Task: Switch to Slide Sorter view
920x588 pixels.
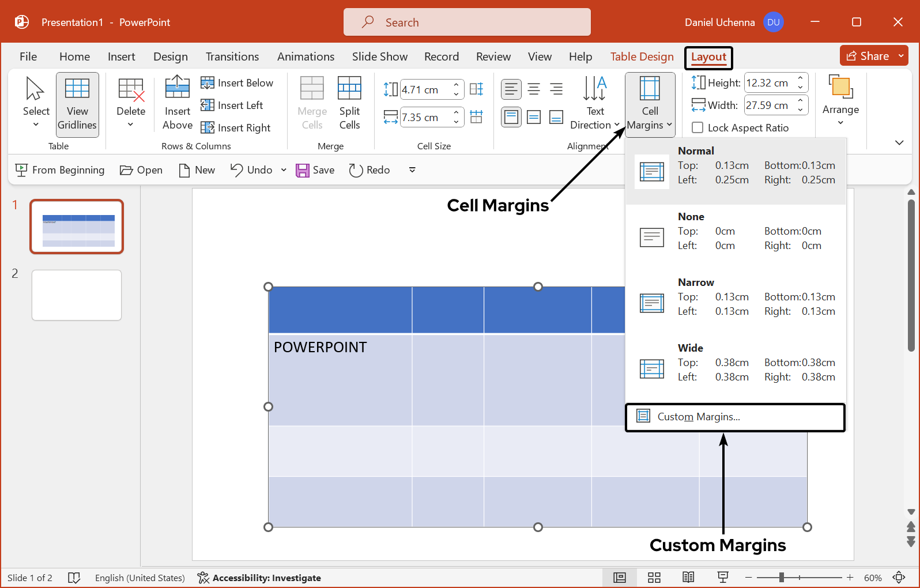Action: pos(654,578)
